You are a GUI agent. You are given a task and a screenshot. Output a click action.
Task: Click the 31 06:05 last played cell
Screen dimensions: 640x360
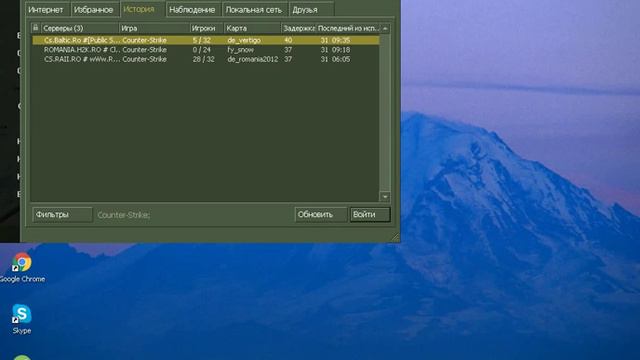(335, 59)
